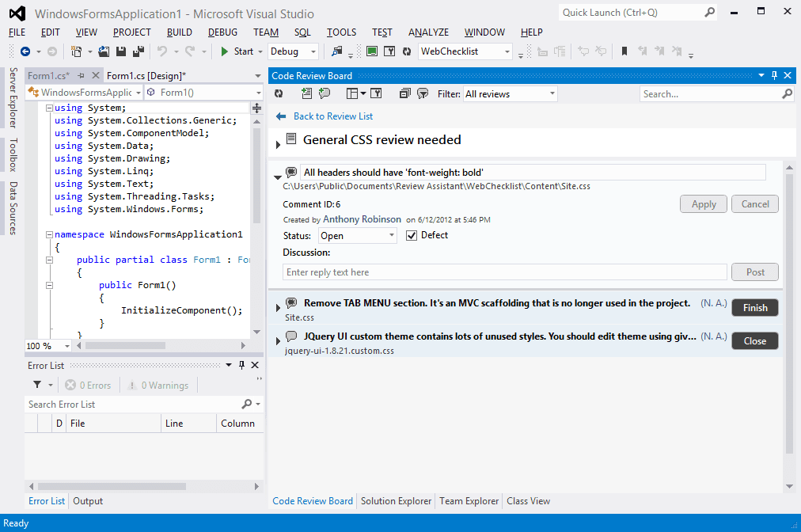
Task: Click the magnifier icon in review Search box
Action: tap(788, 93)
